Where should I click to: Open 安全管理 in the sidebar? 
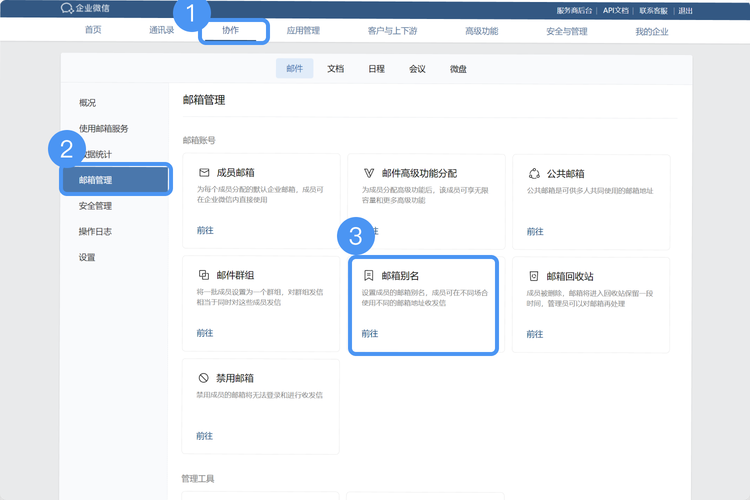point(96,206)
